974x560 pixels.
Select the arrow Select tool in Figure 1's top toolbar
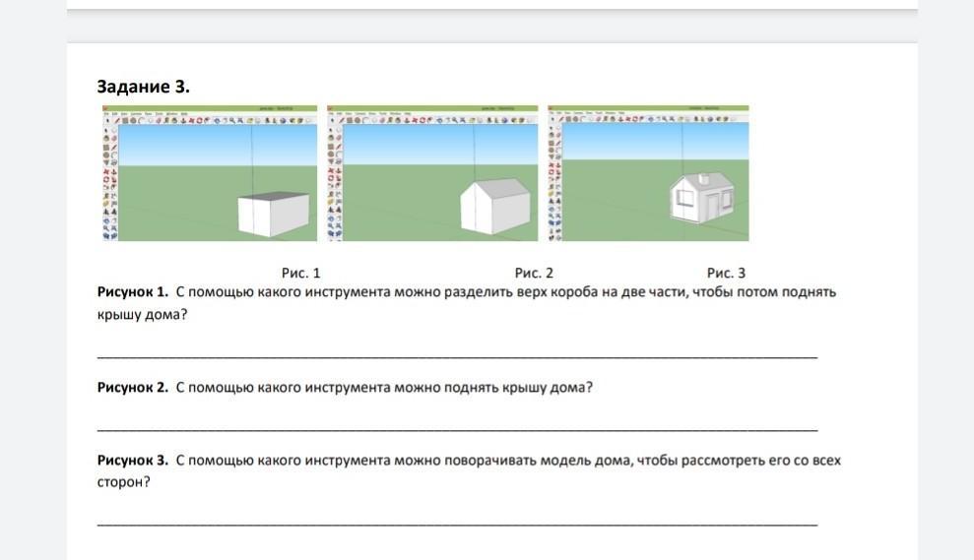(107, 120)
